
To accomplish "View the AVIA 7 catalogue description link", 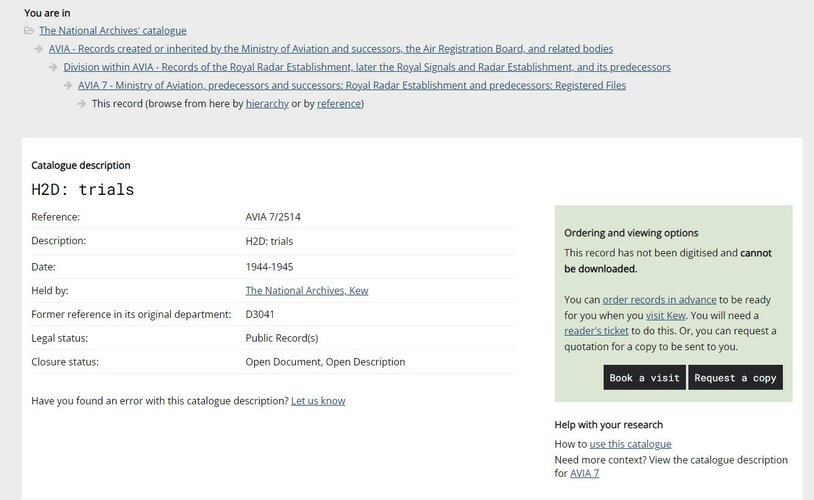I will [585, 473].
